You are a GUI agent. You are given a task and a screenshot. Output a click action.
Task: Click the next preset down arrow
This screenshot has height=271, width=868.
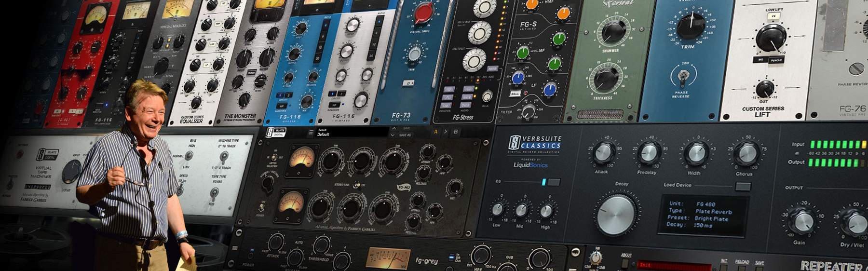(393, 135)
